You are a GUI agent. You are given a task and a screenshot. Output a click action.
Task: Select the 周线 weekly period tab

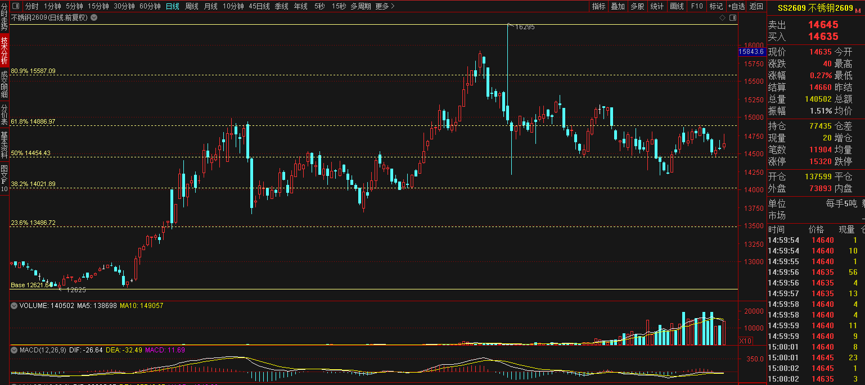tap(191, 7)
